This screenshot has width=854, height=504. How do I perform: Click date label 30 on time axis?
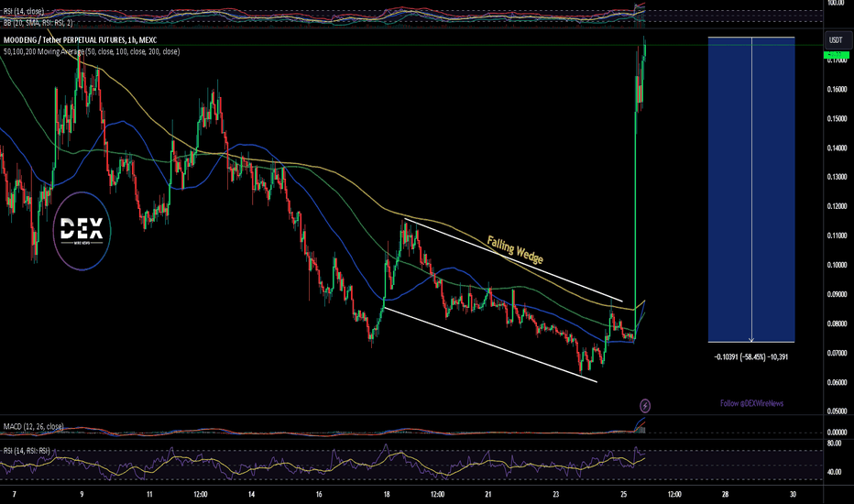click(793, 495)
